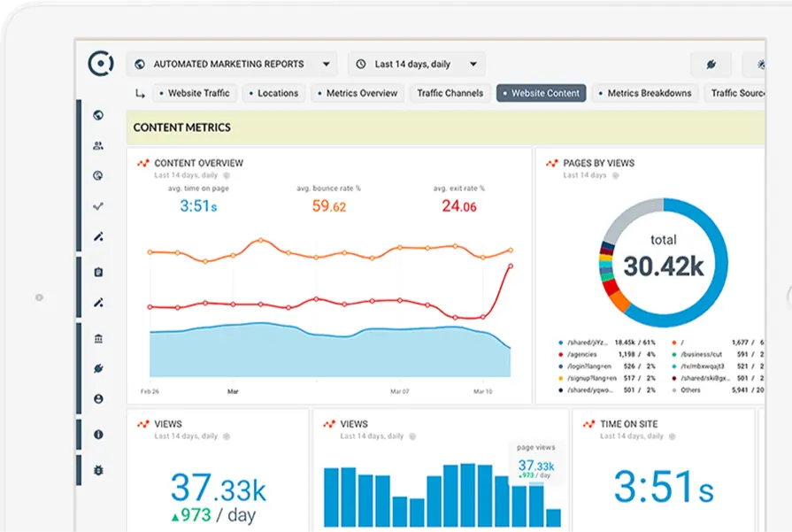Viewport: 792px width, 532px height.
Task: Open the globe icon in the left sidebar
Action: point(98,115)
